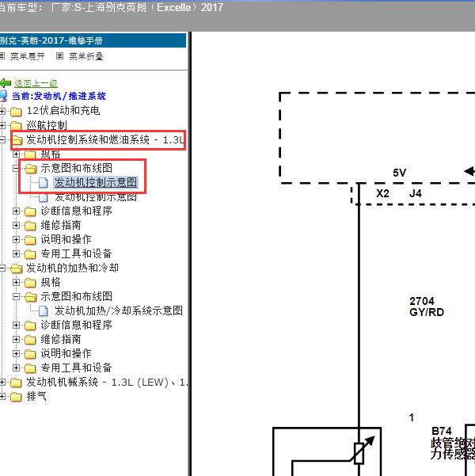Click folder icon of 发动机机械系统 - 1.3L (LEW)
The height and width of the screenshot is (476, 475).
pos(16,383)
